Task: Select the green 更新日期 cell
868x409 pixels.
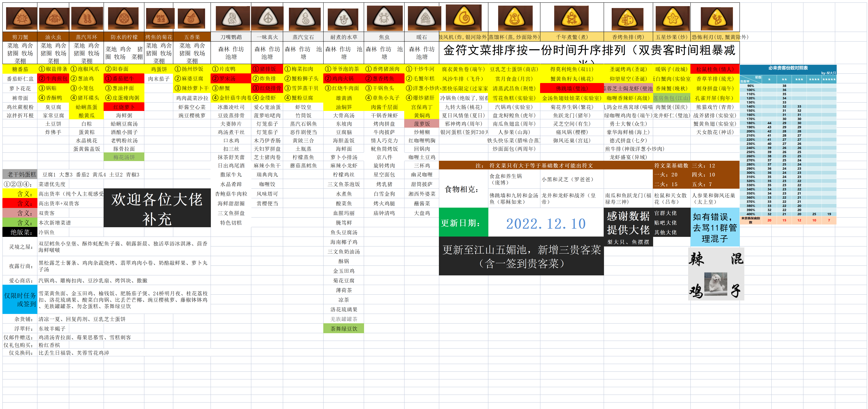Action: click(x=463, y=223)
